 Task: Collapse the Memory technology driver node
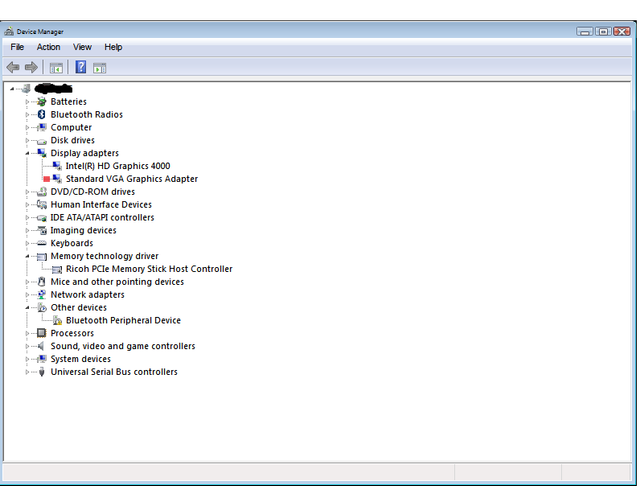27,256
